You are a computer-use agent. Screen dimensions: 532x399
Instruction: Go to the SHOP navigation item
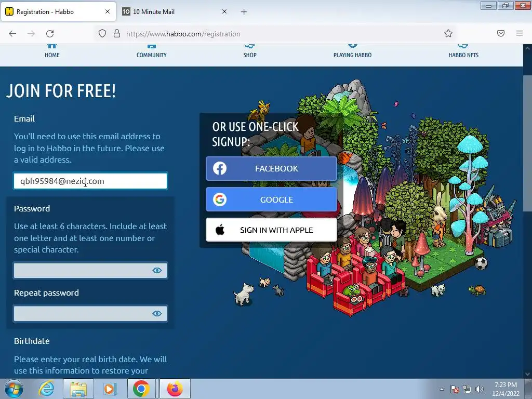coord(250,52)
